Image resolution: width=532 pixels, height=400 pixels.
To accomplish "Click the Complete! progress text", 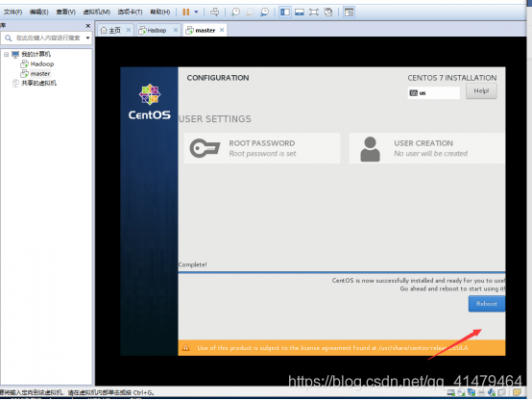I will 192,265.
